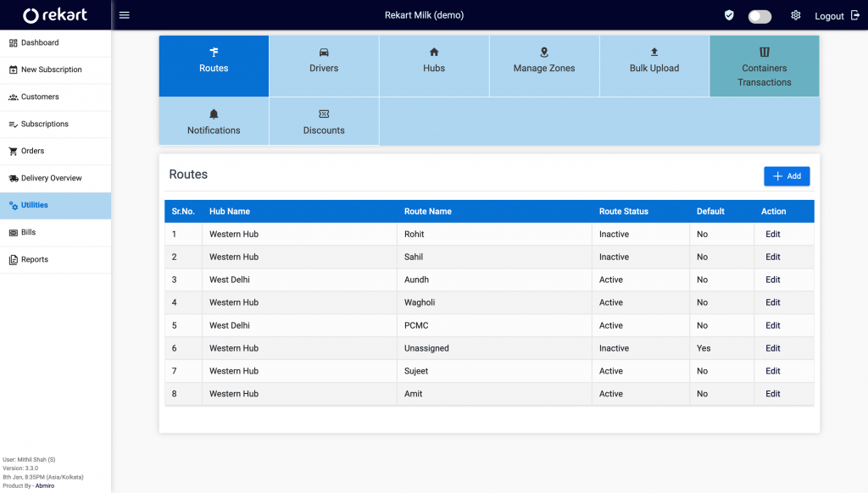The image size is (868, 493).
Task: Open the Discounts tab
Action: click(x=324, y=121)
